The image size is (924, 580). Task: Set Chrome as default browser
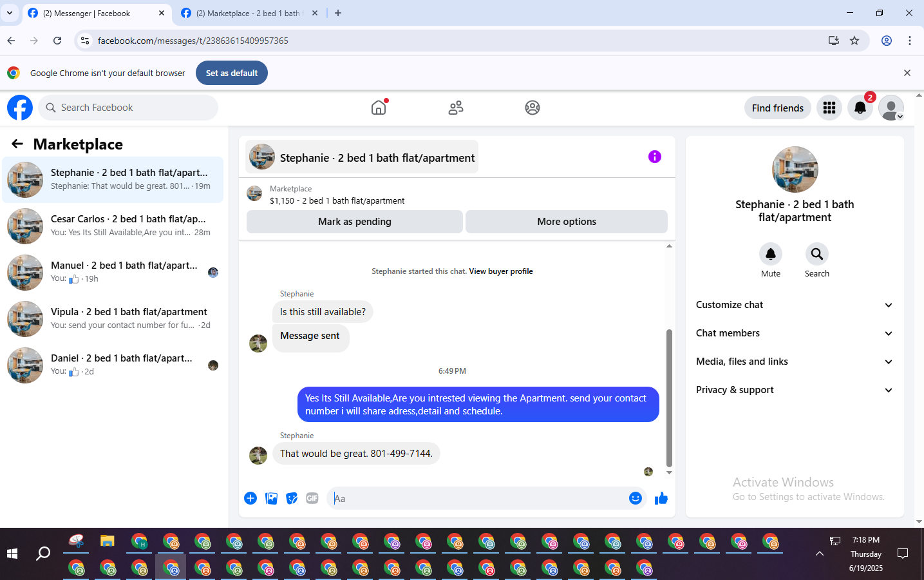click(x=232, y=73)
